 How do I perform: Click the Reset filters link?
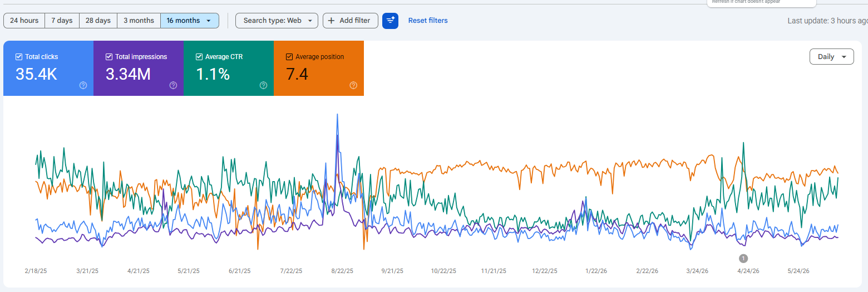[428, 21]
